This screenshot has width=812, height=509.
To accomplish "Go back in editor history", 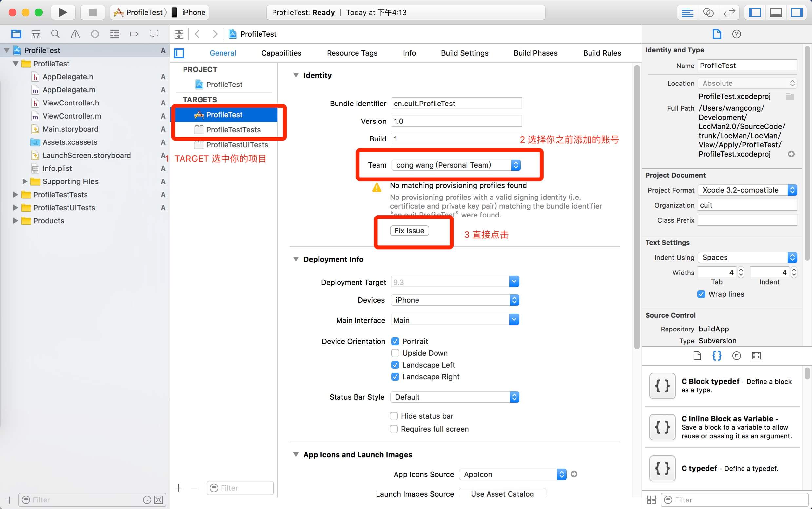I will coord(197,34).
